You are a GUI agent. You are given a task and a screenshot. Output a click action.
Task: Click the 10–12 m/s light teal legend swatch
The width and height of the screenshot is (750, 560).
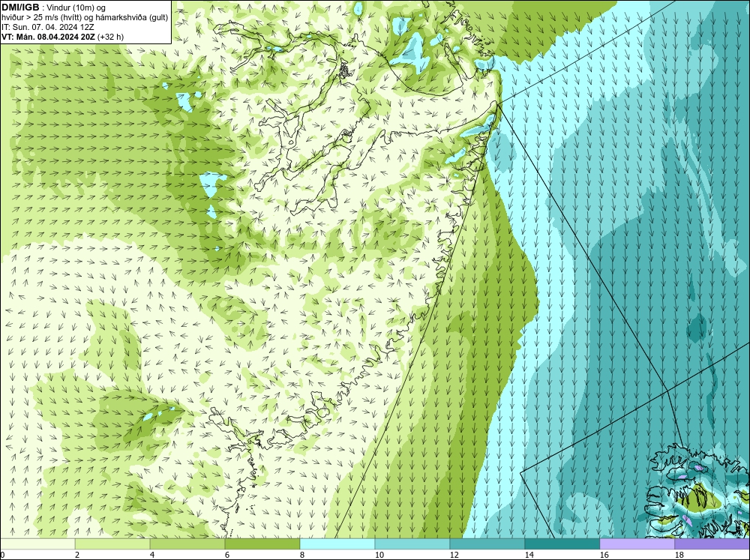[x=412, y=544]
